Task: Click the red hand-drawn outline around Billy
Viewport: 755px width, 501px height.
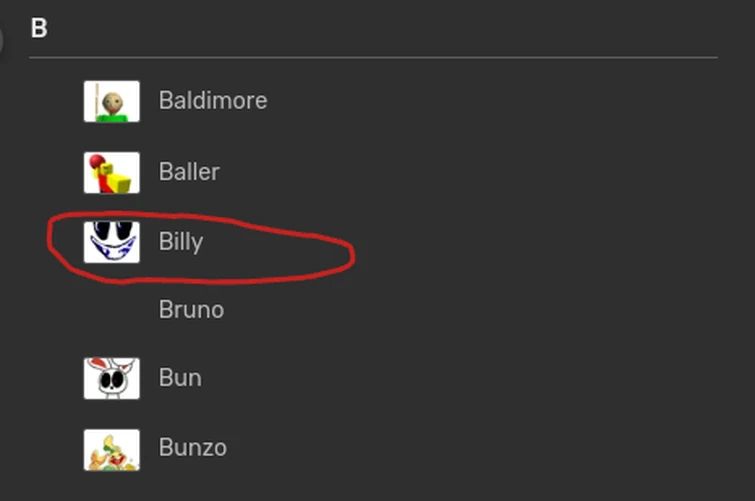Action: pos(352,255)
